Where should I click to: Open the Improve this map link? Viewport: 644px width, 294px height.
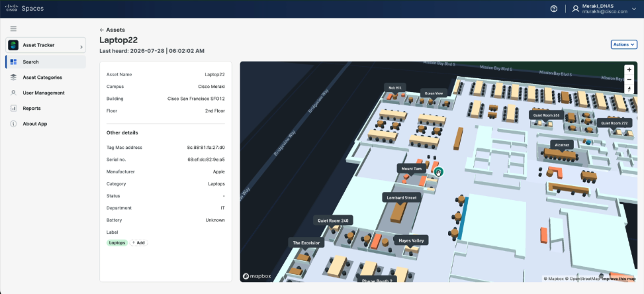tap(619, 279)
